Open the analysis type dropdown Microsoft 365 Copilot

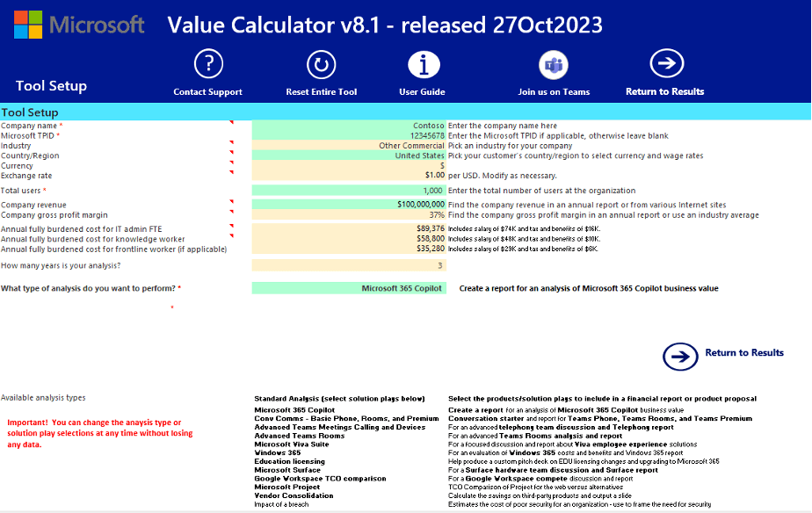[x=349, y=288]
